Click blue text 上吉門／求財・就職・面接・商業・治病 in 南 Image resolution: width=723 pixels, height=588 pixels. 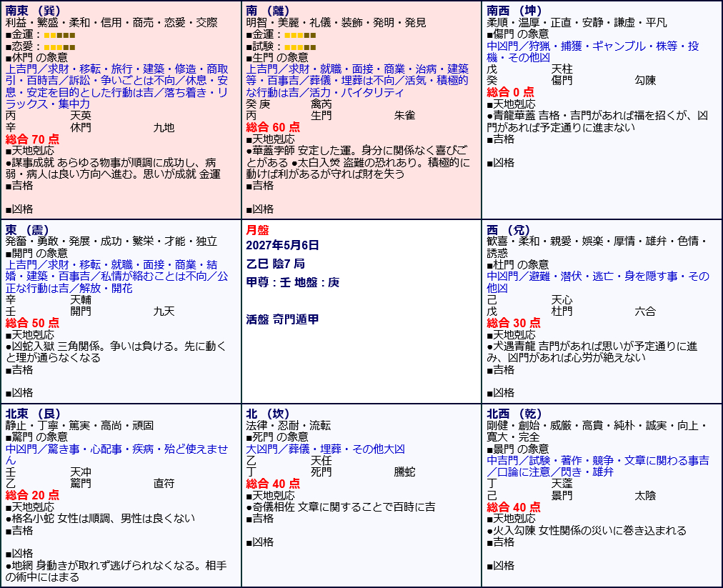tap(357, 81)
